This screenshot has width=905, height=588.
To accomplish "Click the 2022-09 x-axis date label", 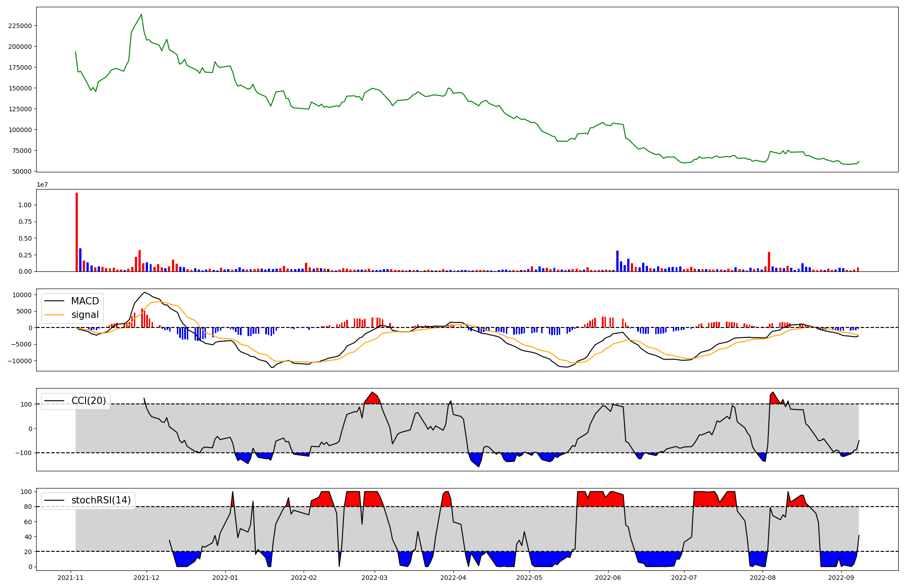I will tap(841, 578).
